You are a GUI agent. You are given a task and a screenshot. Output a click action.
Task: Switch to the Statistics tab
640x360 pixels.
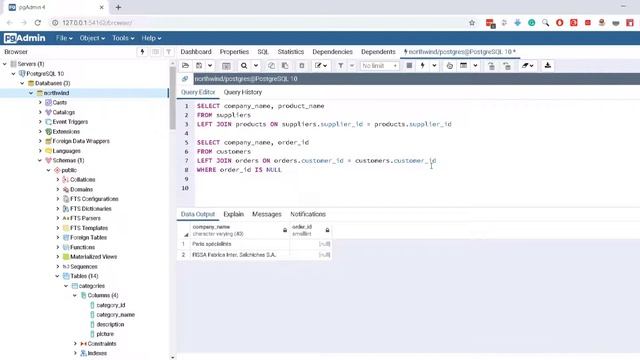(291, 52)
